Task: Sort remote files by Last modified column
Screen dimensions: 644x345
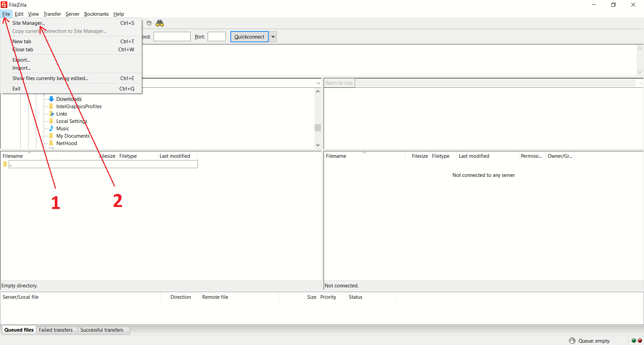Action: 488,156
